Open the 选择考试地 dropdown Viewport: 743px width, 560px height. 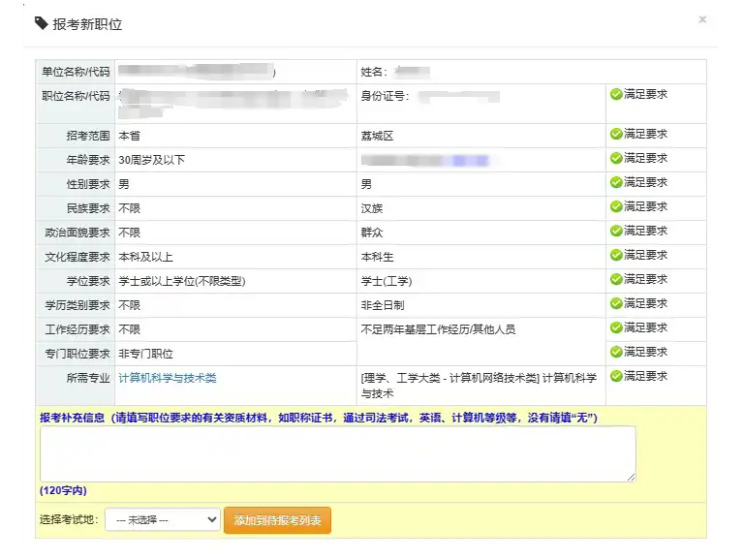click(163, 520)
